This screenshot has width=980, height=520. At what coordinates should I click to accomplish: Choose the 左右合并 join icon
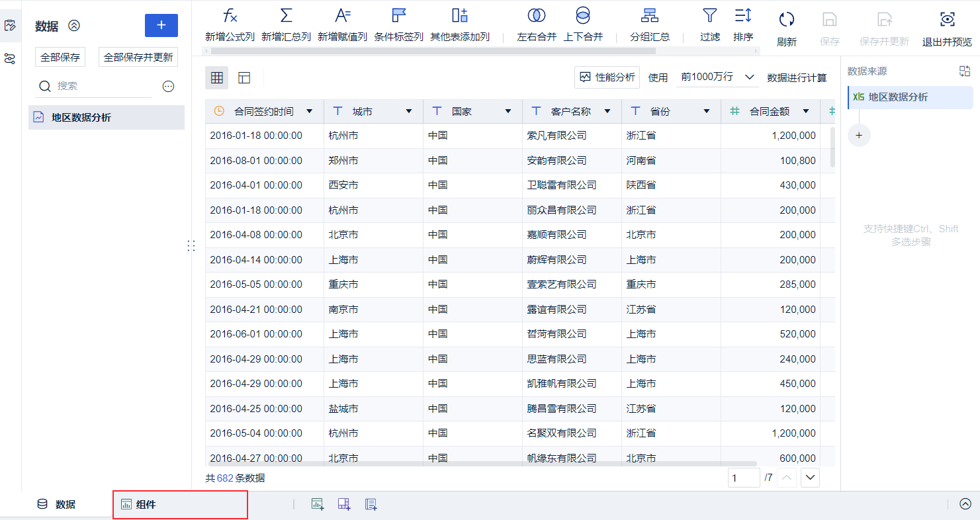[537, 16]
